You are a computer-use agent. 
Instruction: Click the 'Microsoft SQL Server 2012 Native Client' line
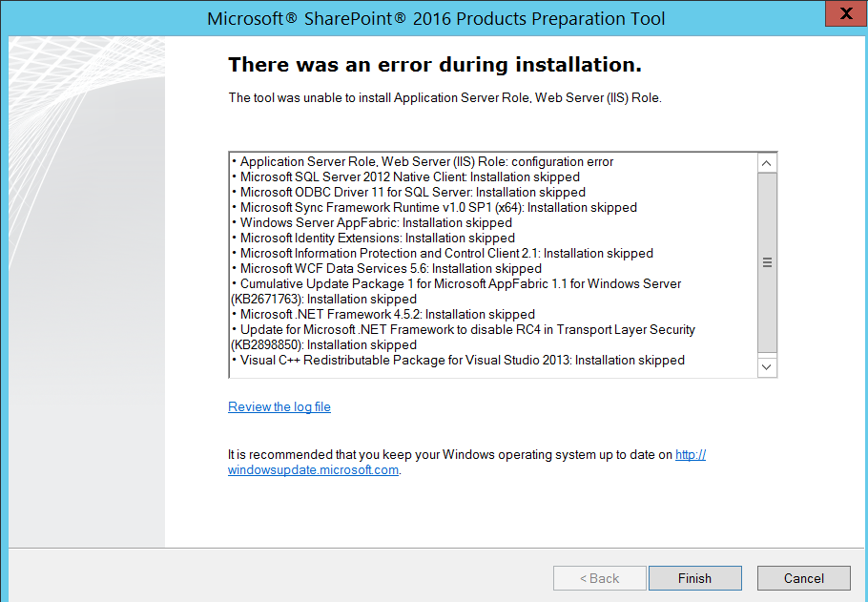(405, 177)
